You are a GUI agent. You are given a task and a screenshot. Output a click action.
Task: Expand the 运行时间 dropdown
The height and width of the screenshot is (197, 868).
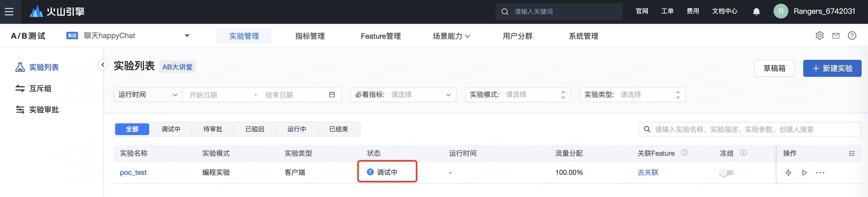click(148, 95)
